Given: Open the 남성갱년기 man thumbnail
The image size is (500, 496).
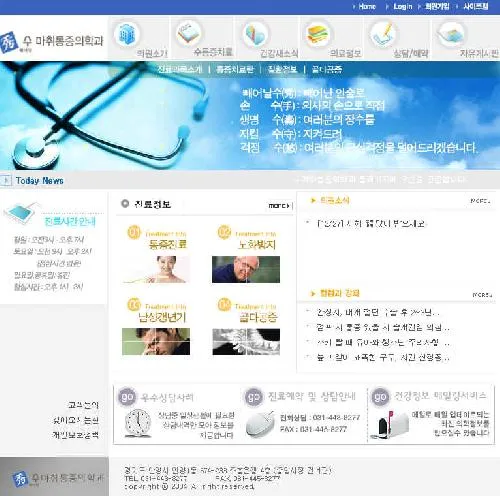Looking at the screenshot, I should [x=156, y=341].
